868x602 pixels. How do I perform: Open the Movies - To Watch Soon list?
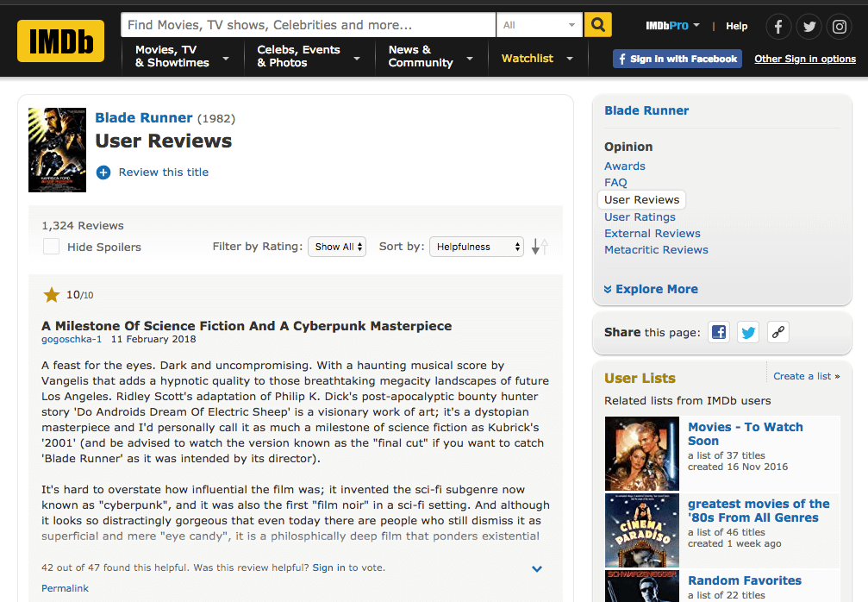(x=745, y=434)
